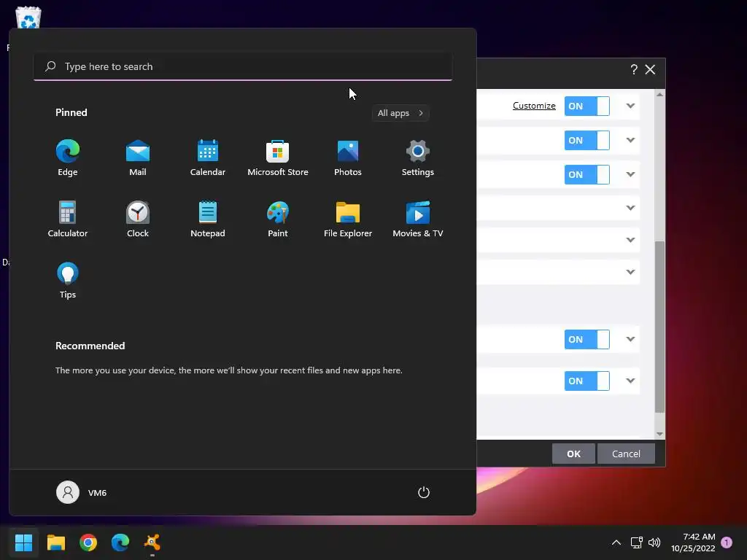Open the Recycle Bin desktop icon
747x560 pixels.
click(x=28, y=17)
